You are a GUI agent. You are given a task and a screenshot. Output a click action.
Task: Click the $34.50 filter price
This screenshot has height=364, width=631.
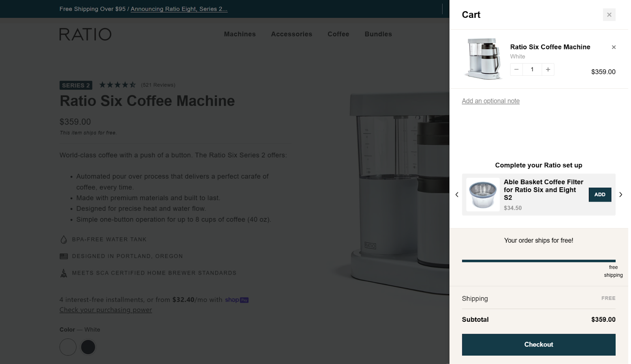513,208
